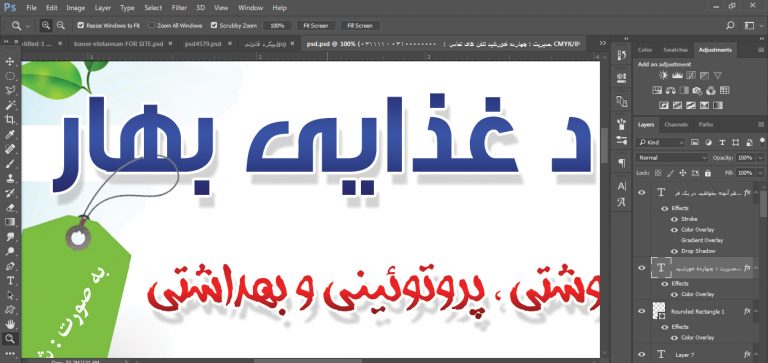This screenshot has height=363, width=768.
Task: Open the Opacity slider dropdown arrow
Action: click(x=760, y=158)
